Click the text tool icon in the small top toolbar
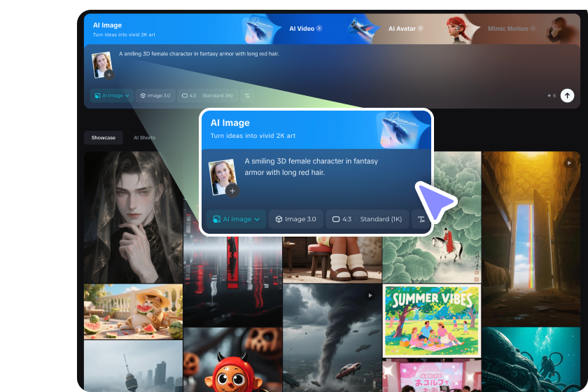Screen dimensions: 588x392 (x=247, y=96)
